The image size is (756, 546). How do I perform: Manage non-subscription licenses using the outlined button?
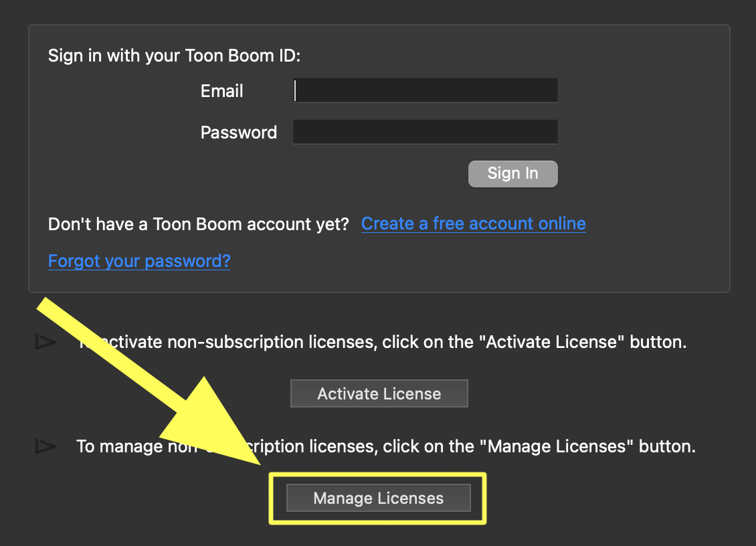[x=378, y=498]
